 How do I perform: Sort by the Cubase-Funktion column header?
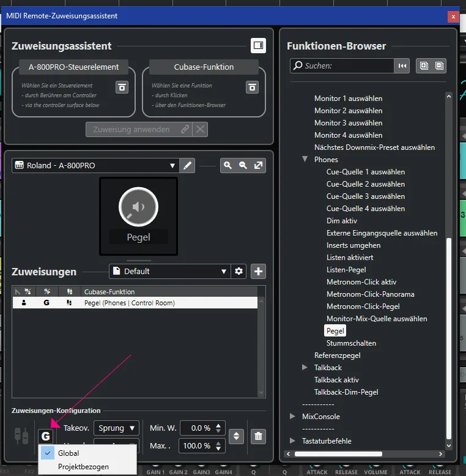click(x=169, y=292)
